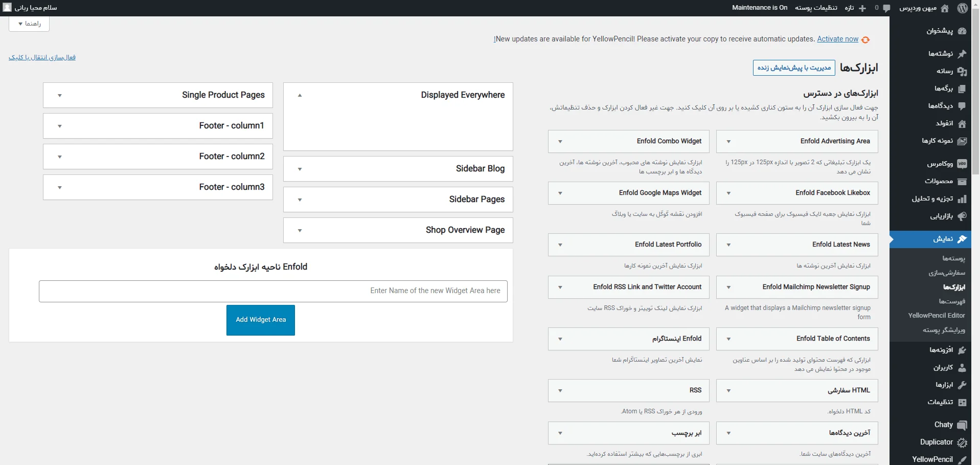Click the user avatar in admin bar
Image resolution: width=980 pixels, height=465 pixels.
click(7, 8)
